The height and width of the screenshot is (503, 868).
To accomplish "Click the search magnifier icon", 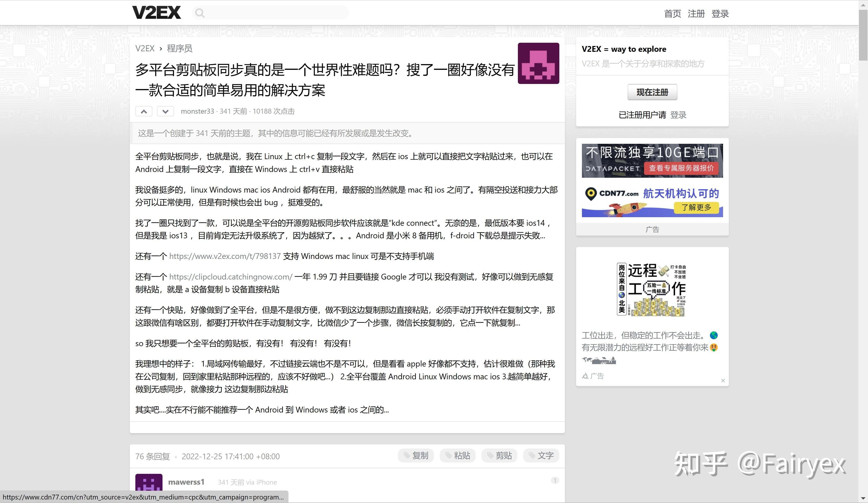I will click(x=200, y=13).
